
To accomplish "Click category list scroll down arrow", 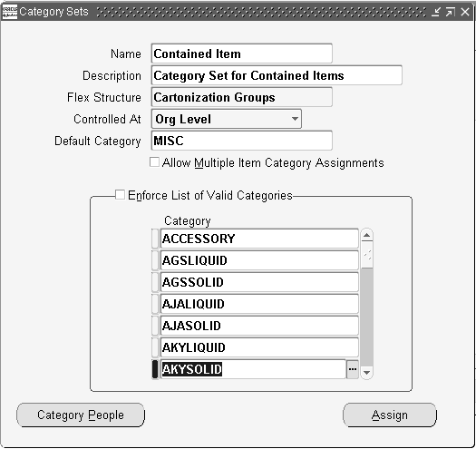I will click(366, 373).
